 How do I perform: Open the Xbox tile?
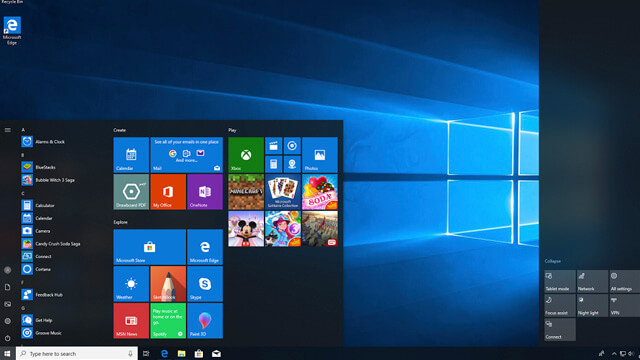click(246, 155)
